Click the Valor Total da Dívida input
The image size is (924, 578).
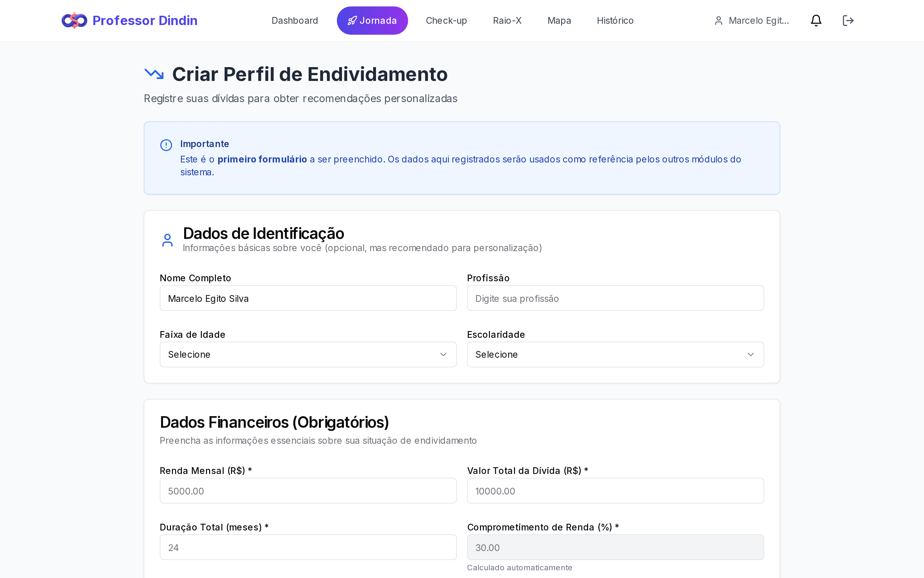click(615, 491)
